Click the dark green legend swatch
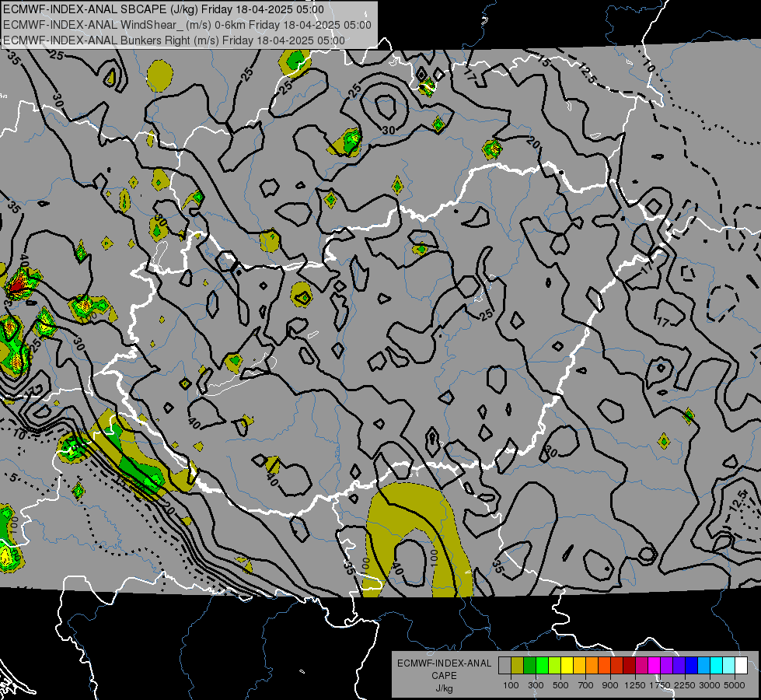The height and width of the screenshot is (700, 761). pyautogui.click(x=529, y=666)
